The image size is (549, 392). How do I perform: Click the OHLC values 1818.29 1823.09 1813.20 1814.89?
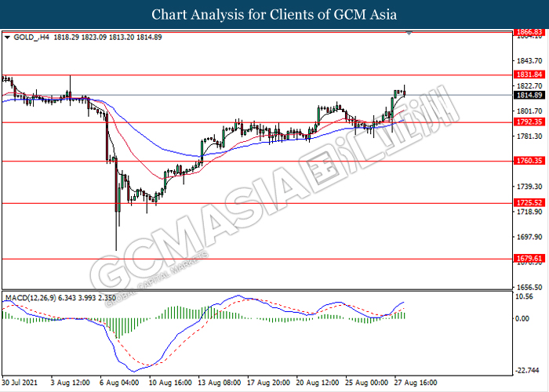[x=107, y=37]
